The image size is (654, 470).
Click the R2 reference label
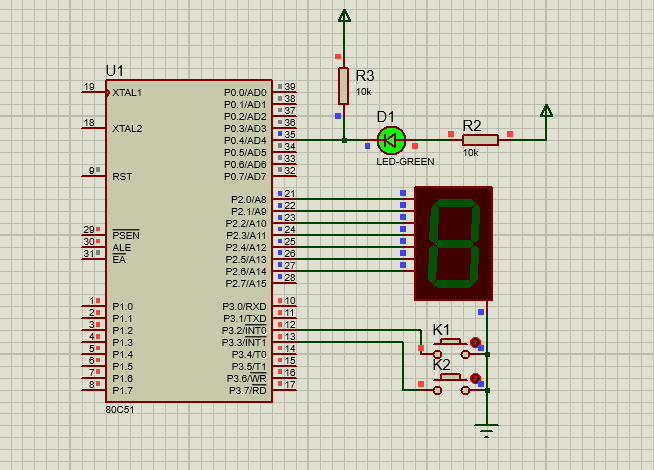[x=472, y=126]
